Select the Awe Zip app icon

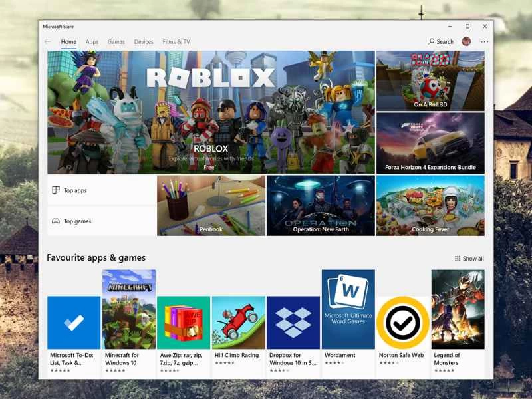tap(184, 323)
